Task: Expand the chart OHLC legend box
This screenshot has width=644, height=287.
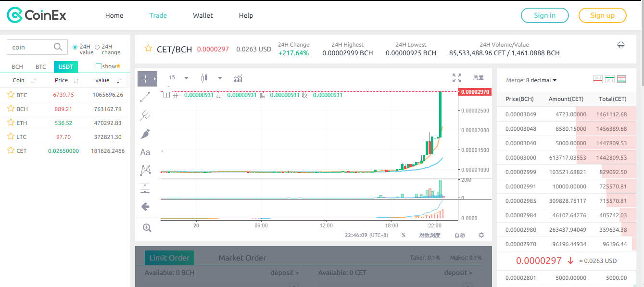Action: coord(166,95)
